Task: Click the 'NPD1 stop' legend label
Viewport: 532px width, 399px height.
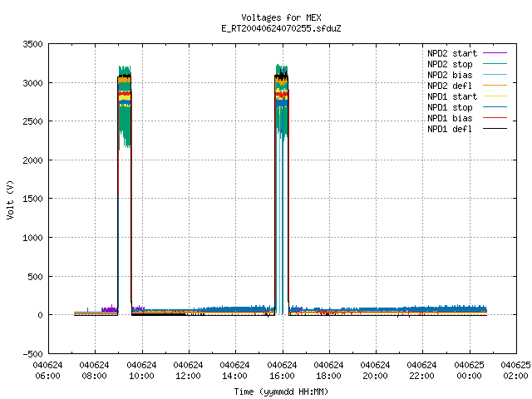Action: click(x=450, y=107)
